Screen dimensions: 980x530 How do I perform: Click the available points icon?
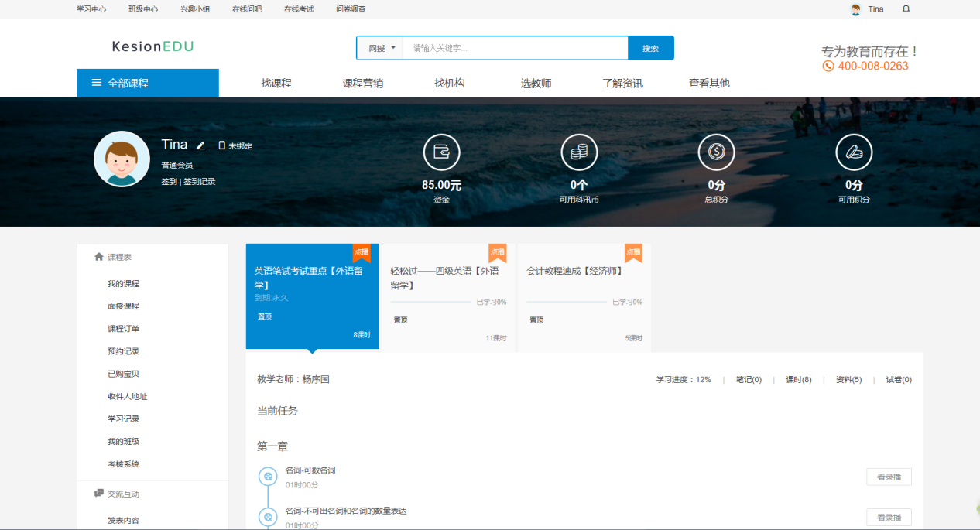pos(854,152)
